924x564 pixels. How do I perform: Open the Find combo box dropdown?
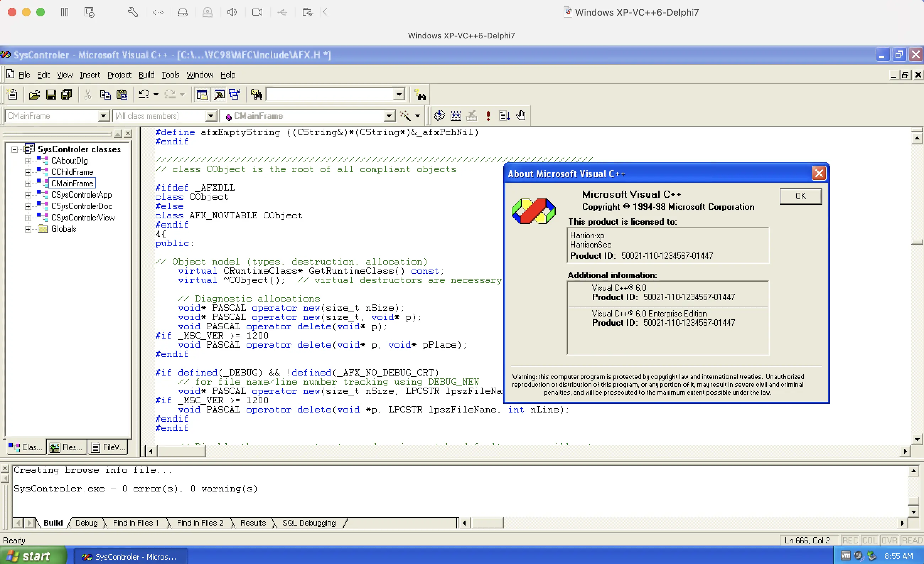tap(399, 94)
